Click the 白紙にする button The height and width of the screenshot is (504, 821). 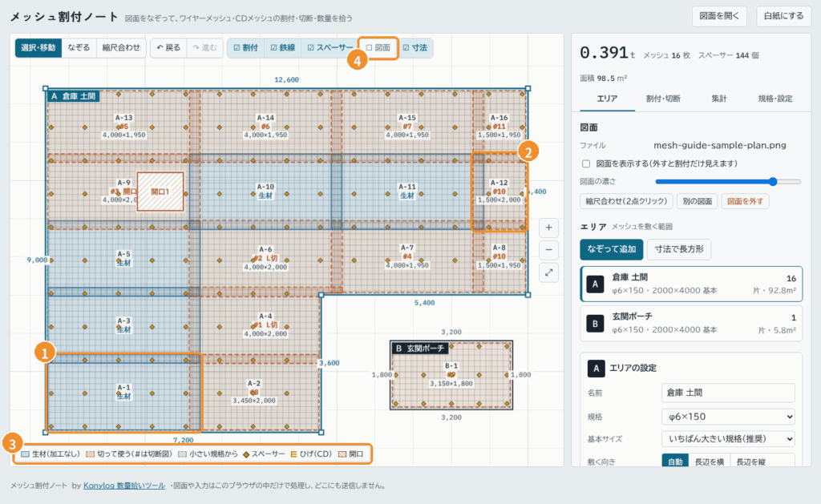pyautogui.click(x=783, y=16)
